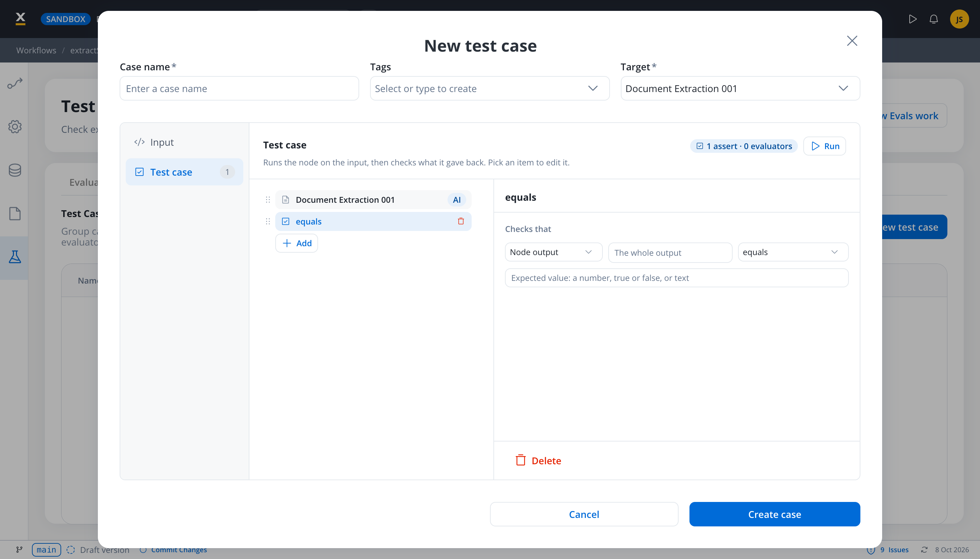Open the JS user avatar menu
This screenshot has height=559, width=980.
[959, 19]
